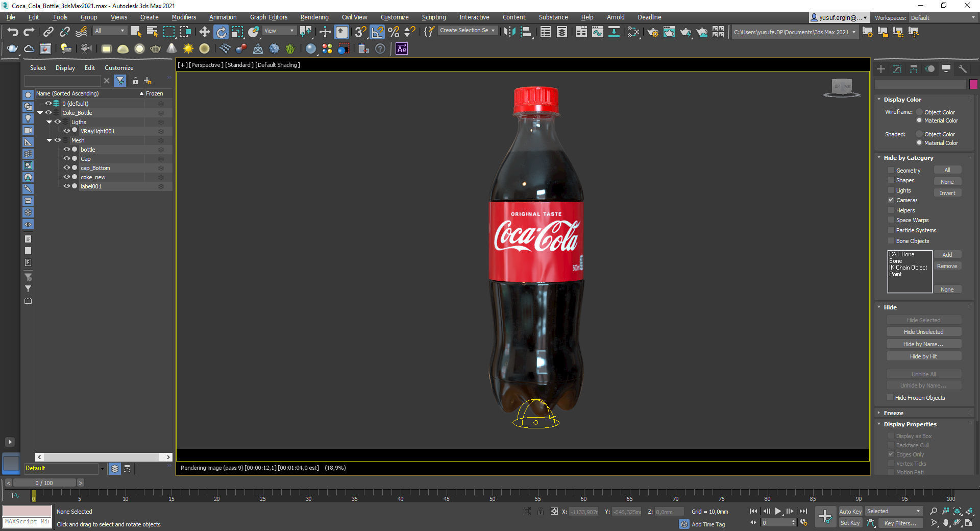980x531 pixels.
Task: Open the Hierarchy panel tab icon
Action: coord(914,68)
